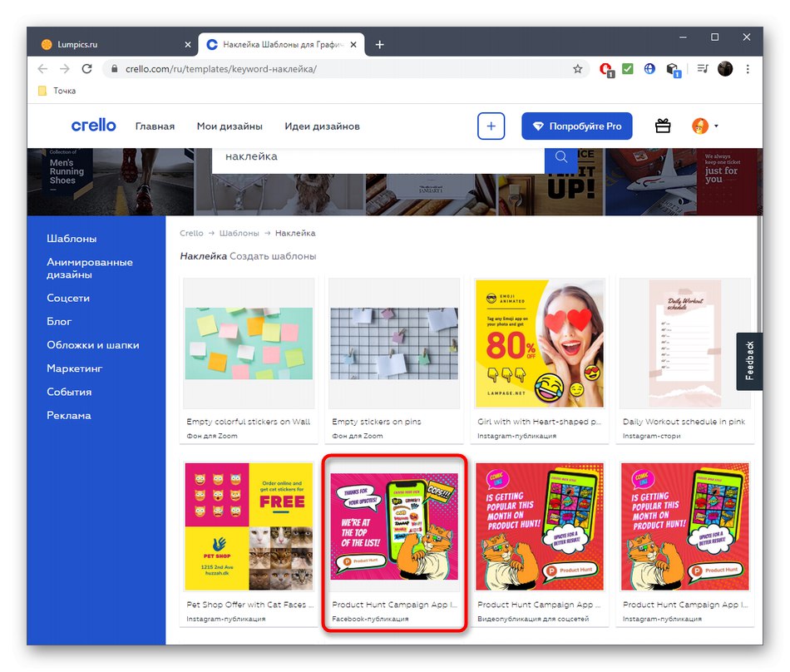Minimize the Chrome window
The height and width of the screenshot is (672, 790).
pyautogui.click(x=684, y=37)
